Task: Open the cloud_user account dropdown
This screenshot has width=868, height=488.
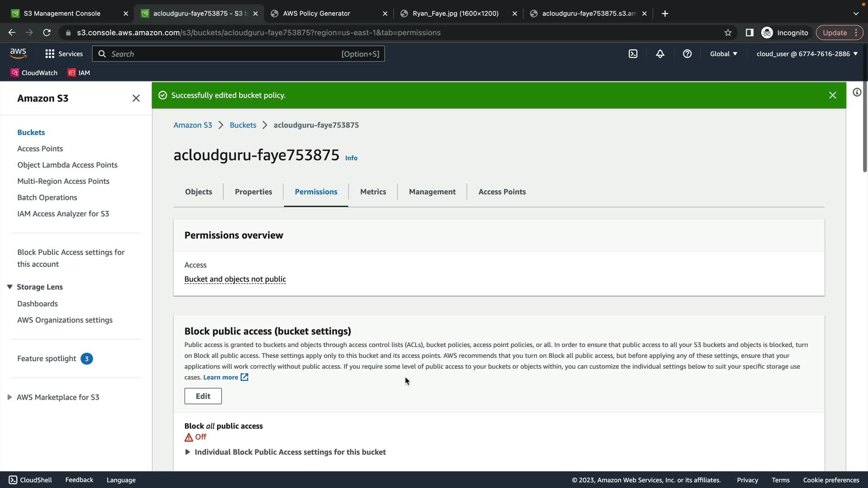Action: pyautogui.click(x=807, y=54)
